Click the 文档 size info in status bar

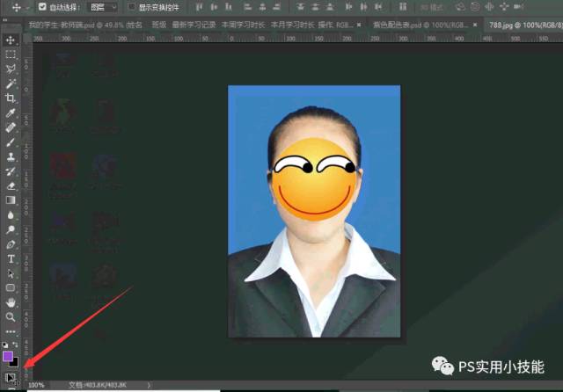[98, 385]
